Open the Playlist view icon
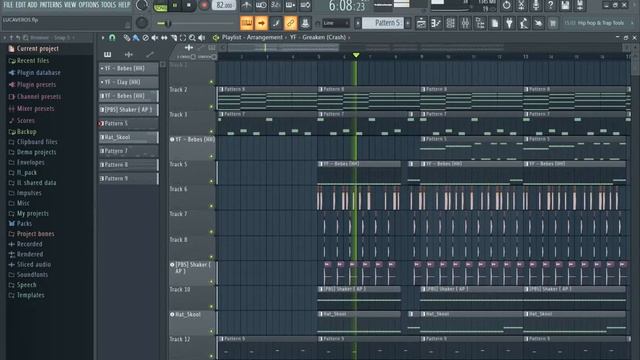 (421, 23)
